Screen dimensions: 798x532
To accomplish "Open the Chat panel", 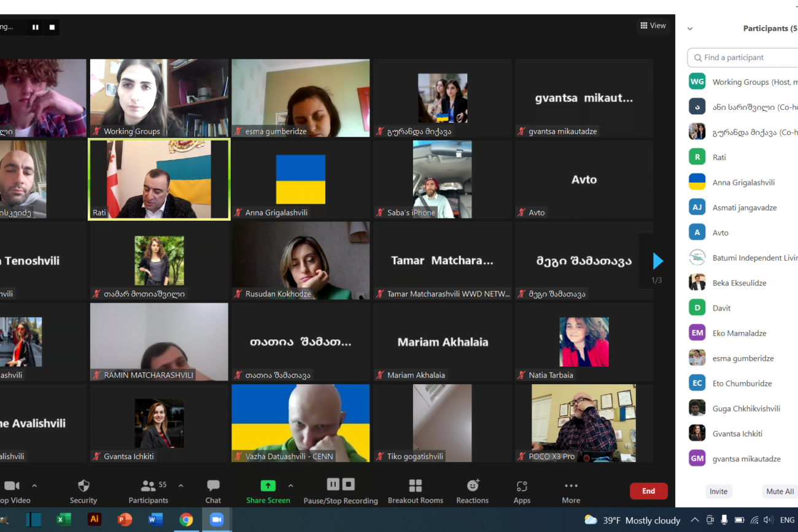I will [x=213, y=487].
